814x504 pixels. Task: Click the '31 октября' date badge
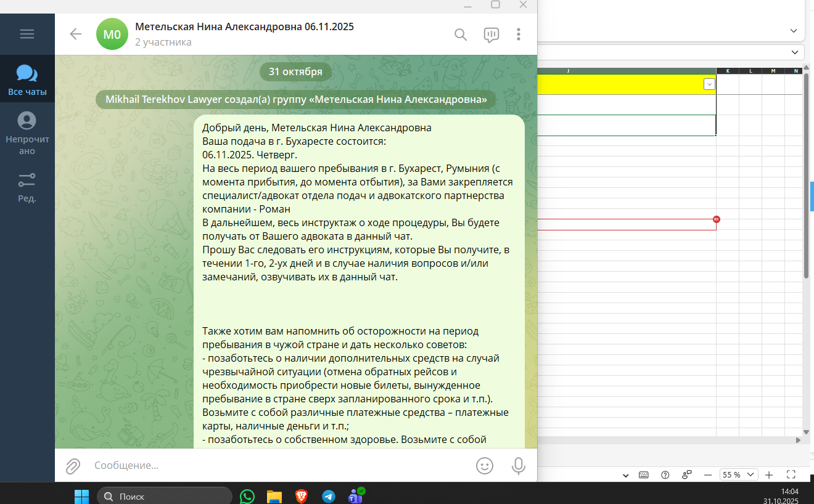point(295,71)
